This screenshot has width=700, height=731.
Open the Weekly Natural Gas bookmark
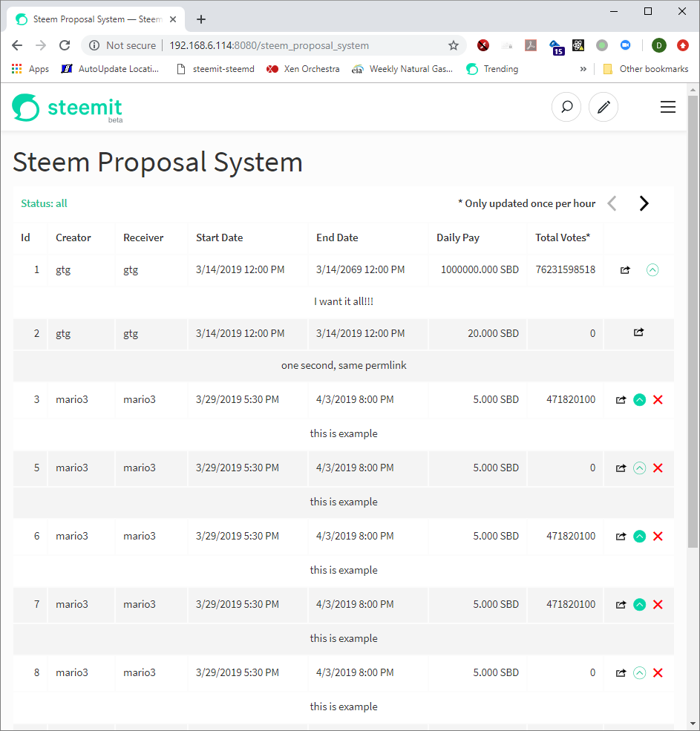click(402, 69)
